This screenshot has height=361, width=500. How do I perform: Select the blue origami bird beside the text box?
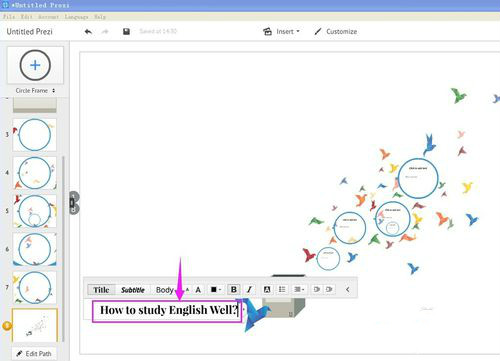(x=255, y=315)
